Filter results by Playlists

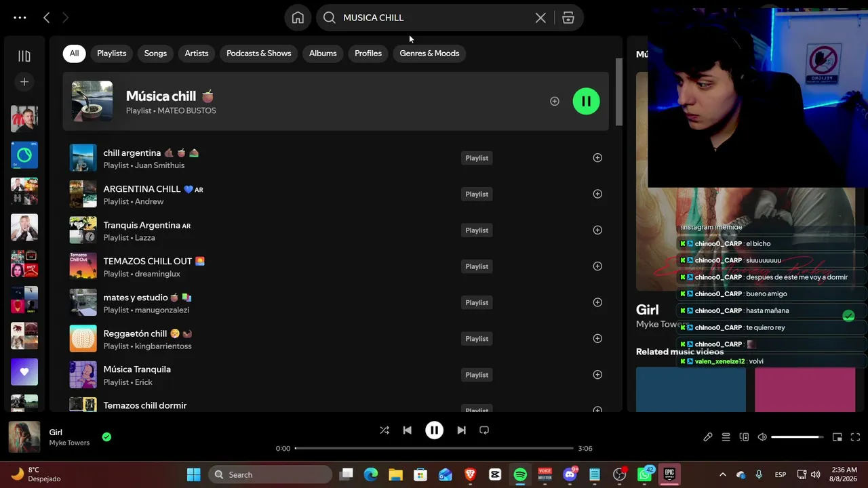click(111, 53)
